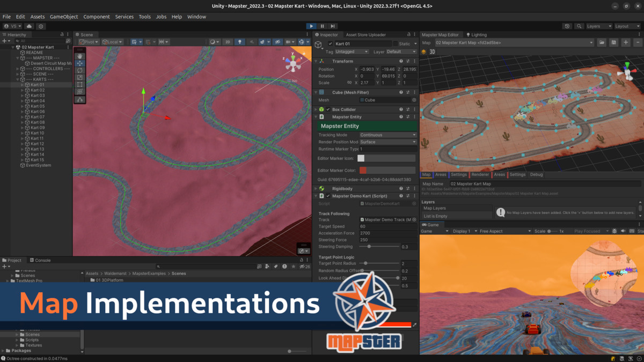Open the Undo History icon

pos(567,26)
